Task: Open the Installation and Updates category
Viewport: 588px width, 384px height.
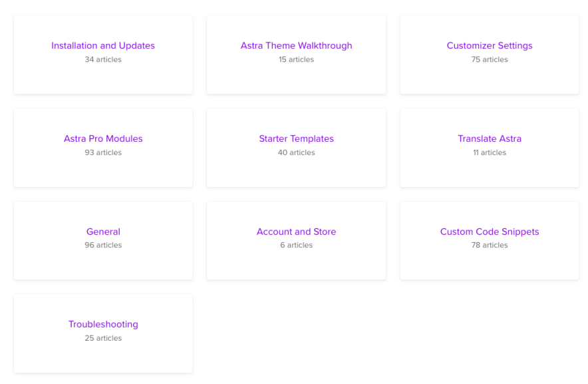Action: (x=103, y=45)
